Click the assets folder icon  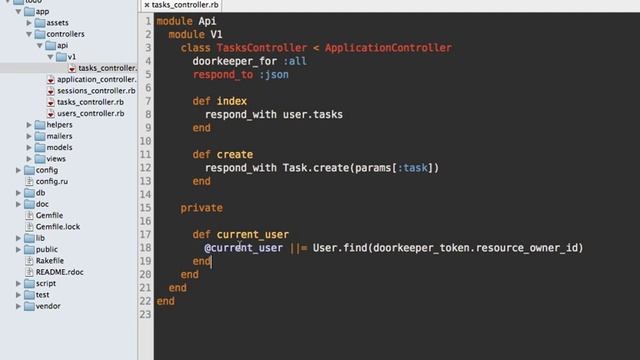tap(40, 23)
